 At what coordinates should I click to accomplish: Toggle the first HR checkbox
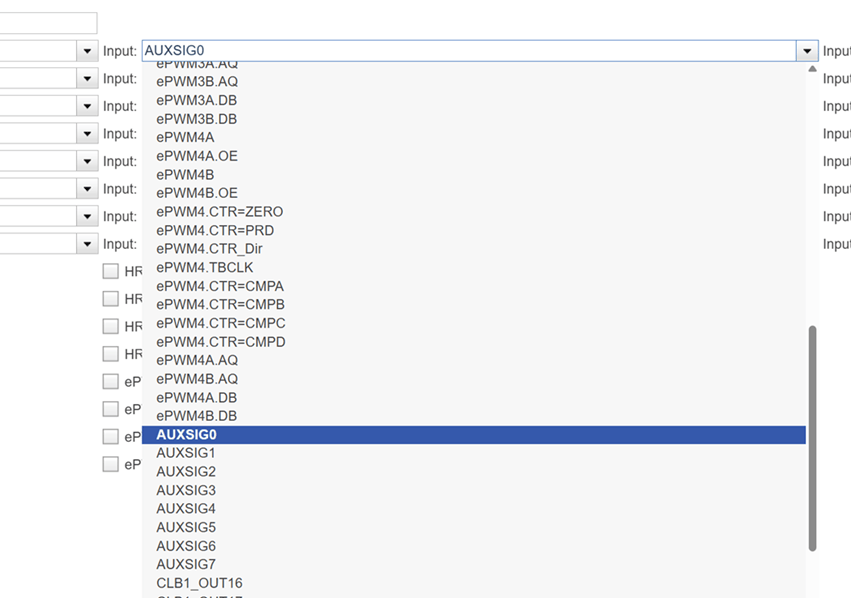[111, 271]
